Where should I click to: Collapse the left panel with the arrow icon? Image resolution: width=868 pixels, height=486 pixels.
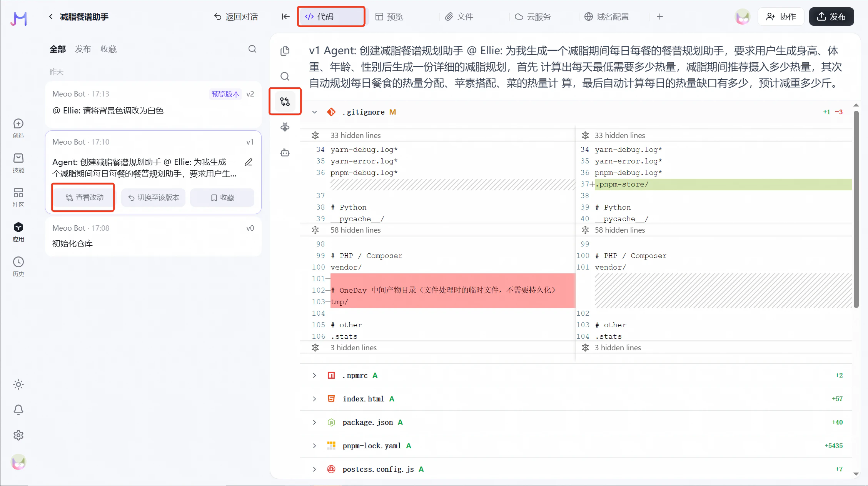tap(285, 17)
